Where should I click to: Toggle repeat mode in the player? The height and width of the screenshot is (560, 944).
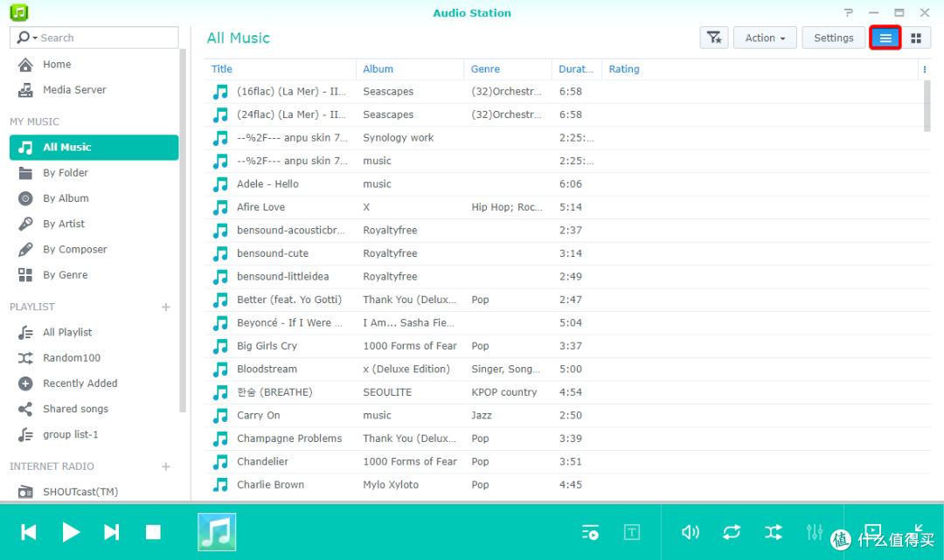732,532
